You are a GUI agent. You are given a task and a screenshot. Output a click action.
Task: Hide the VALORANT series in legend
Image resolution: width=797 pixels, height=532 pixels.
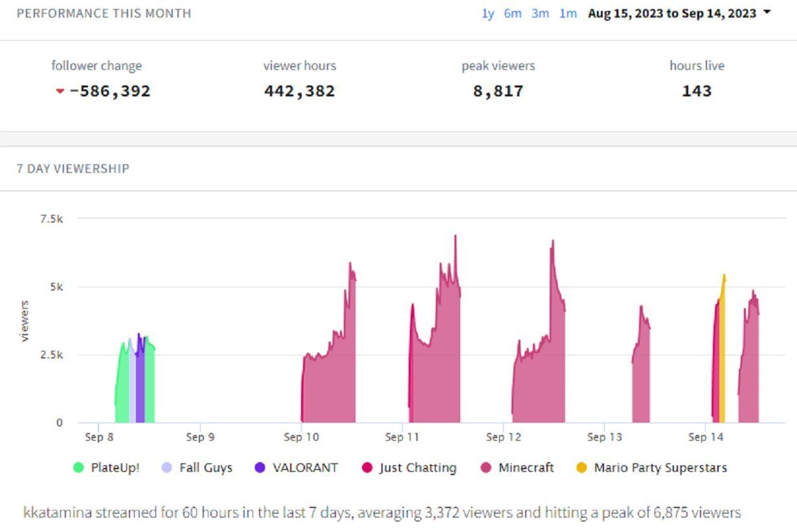(305, 468)
